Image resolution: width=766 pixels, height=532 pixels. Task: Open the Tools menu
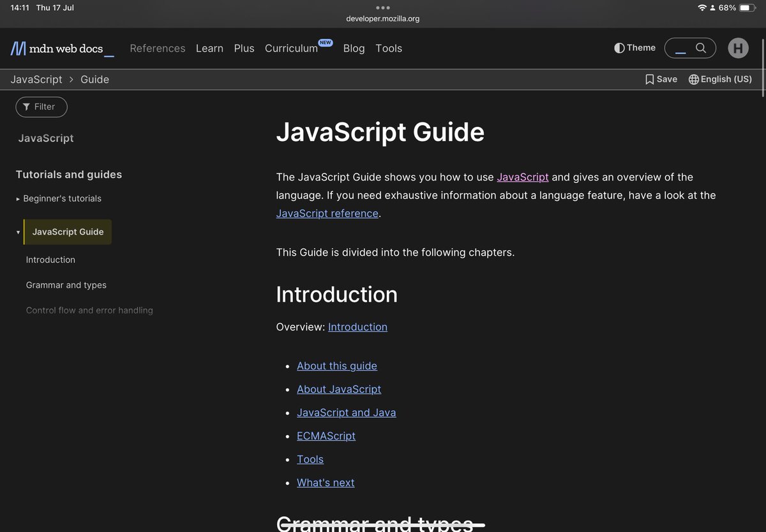coord(389,48)
